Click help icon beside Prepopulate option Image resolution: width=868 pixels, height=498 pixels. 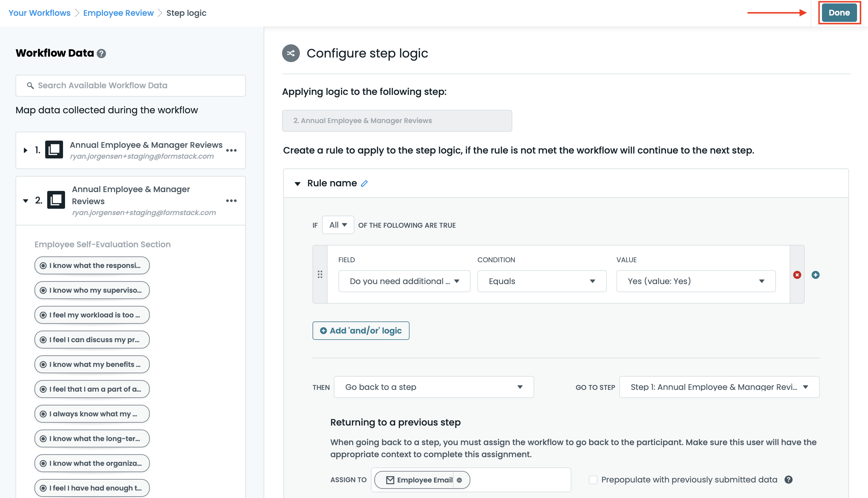pyautogui.click(x=788, y=480)
